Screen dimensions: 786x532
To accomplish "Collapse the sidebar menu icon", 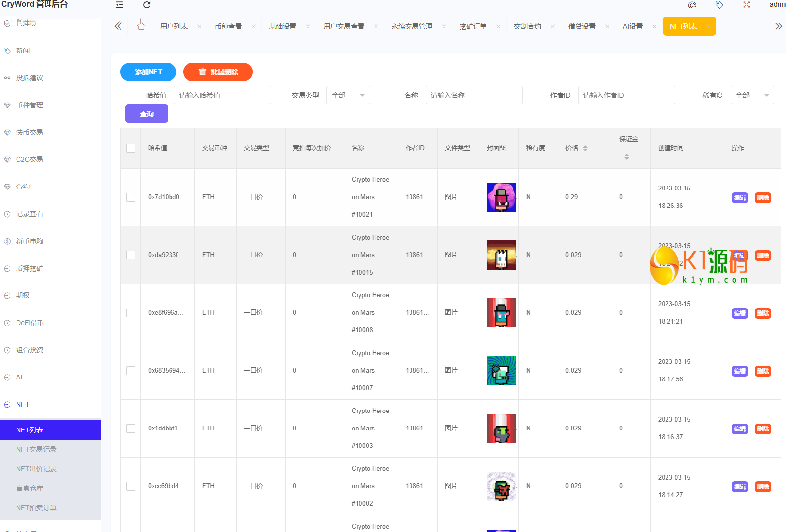I will 120,5.
